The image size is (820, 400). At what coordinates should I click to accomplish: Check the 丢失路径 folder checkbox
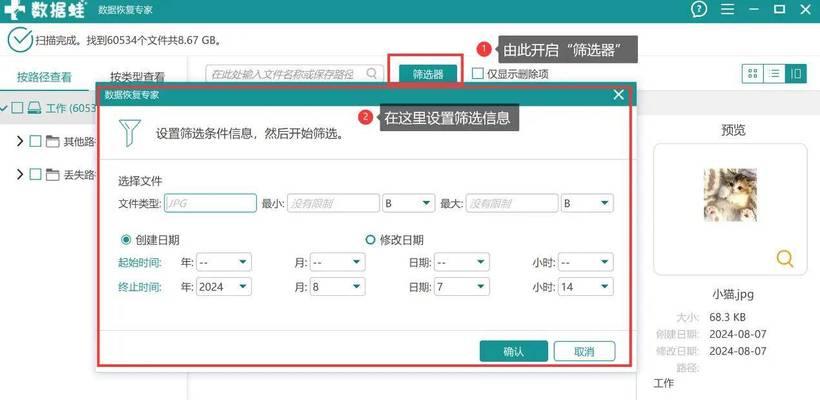click(36, 174)
